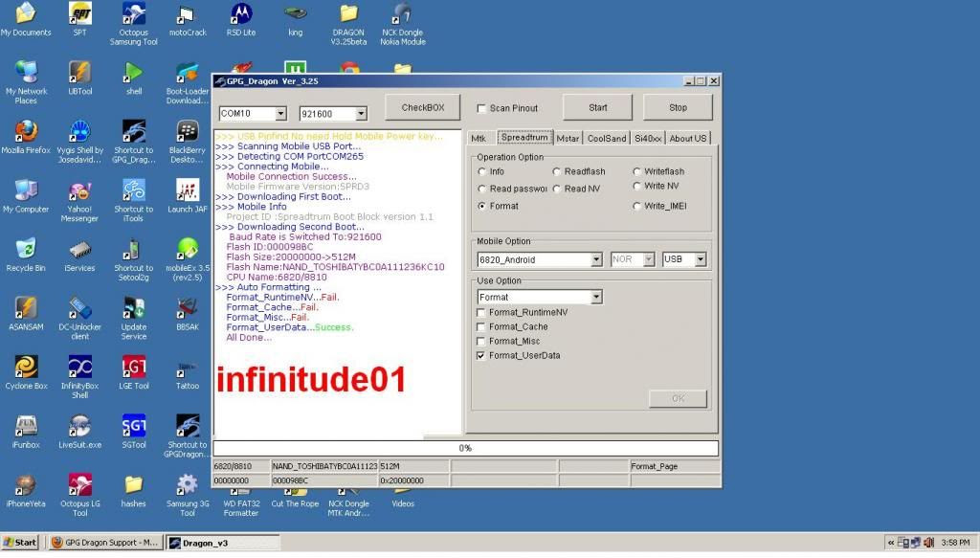Viewport: 980px width, 558px height.
Task: Open the CoolSand tab
Action: point(606,139)
